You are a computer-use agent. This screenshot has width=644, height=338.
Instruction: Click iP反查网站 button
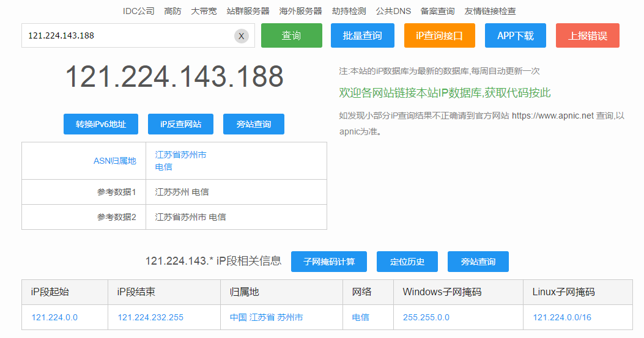pyautogui.click(x=180, y=124)
